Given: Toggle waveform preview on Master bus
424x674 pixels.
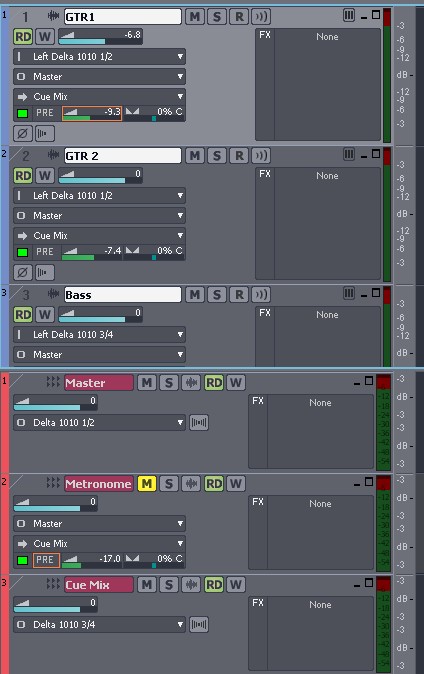Looking at the screenshot, I should (191, 383).
